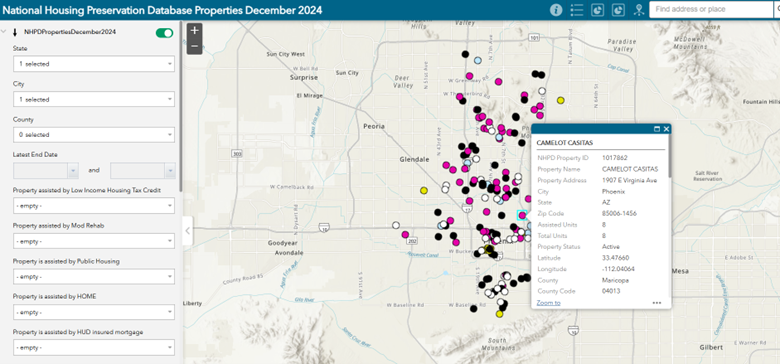Open HUD insured mortgage dropdown

pos(94,347)
